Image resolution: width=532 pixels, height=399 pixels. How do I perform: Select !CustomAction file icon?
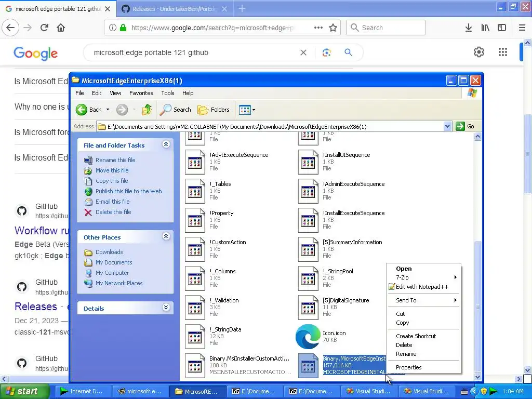click(x=195, y=249)
